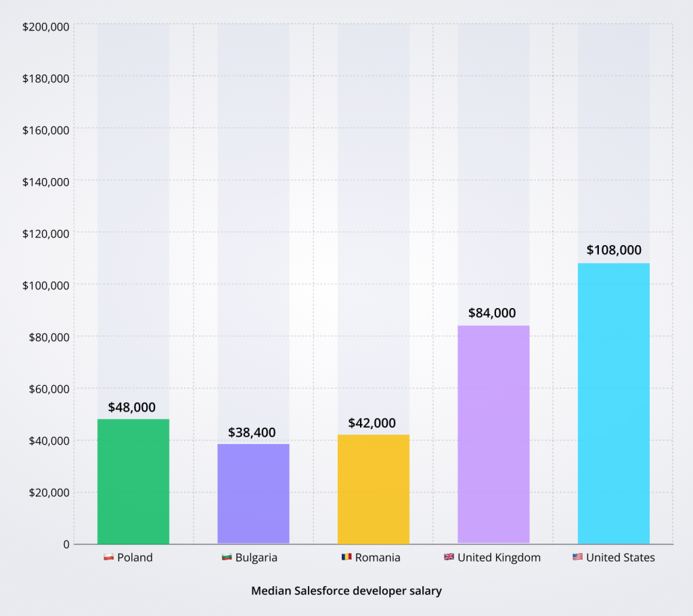Click the $84,000 value label
693x616 pixels.
493,313
